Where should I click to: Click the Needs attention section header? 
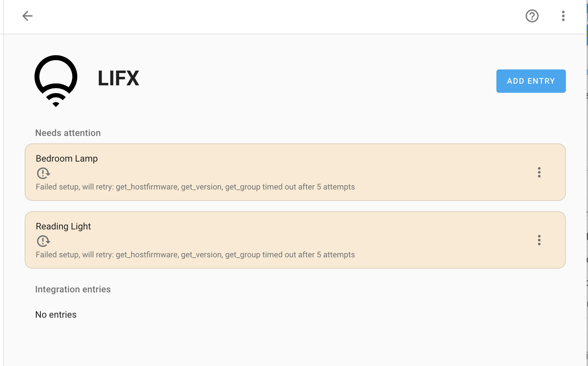click(68, 133)
